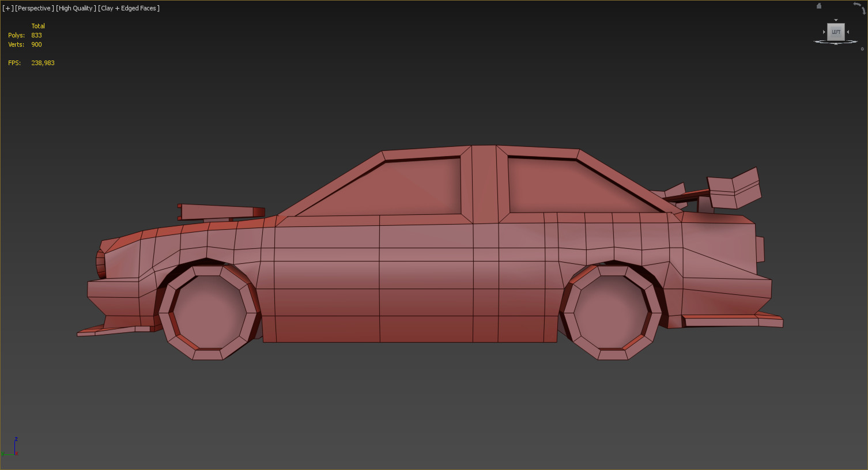The width and height of the screenshot is (868, 470).
Task: Open the Clay + Edged Faces shading menu
Action: coord(129,8)
